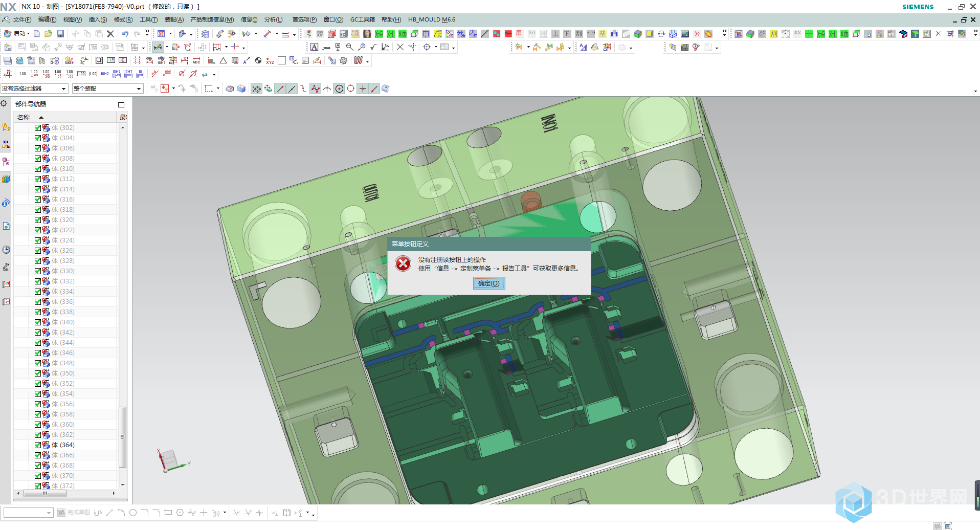Screen dimensions: 980x530
Task: Uncheck the 体 (316) checkbox
Action: pos(38,200)
